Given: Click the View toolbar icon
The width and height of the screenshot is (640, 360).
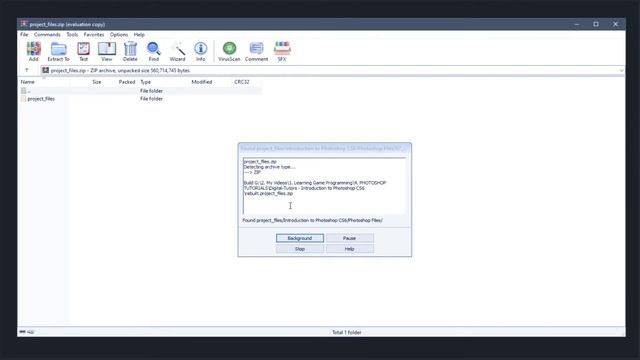Looking at the screenshot, I should tap(107, 51).
